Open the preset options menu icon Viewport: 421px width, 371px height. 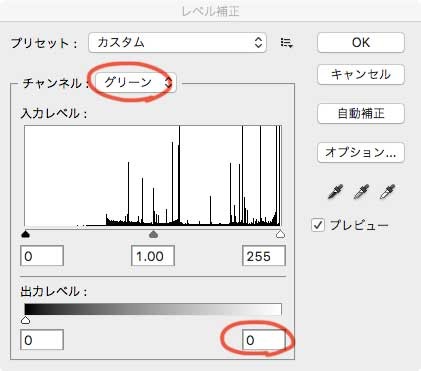coord(287,43)
